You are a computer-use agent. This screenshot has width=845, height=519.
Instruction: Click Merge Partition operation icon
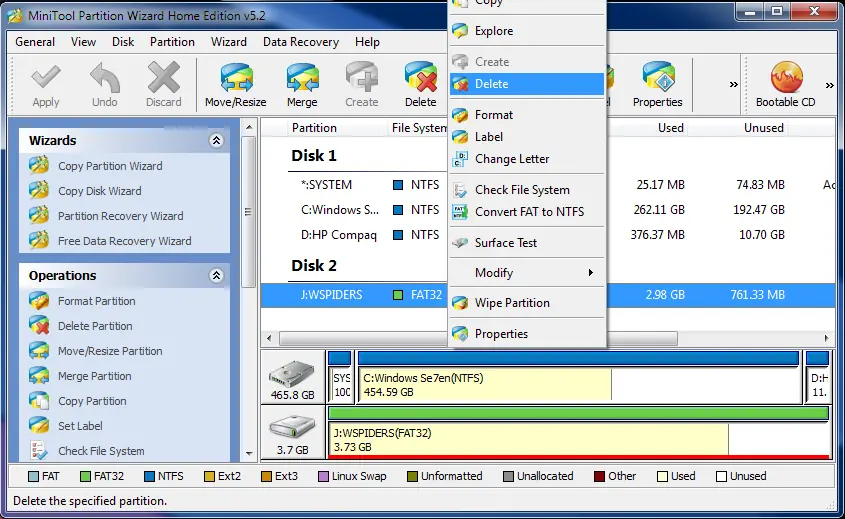pyautogui.click(x=39, y=376)
